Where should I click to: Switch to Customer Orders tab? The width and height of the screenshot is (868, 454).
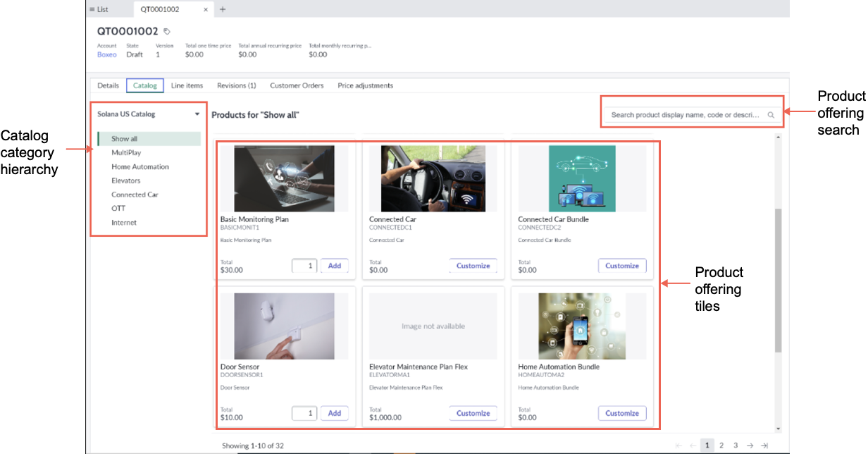click(x=297, y=85)
